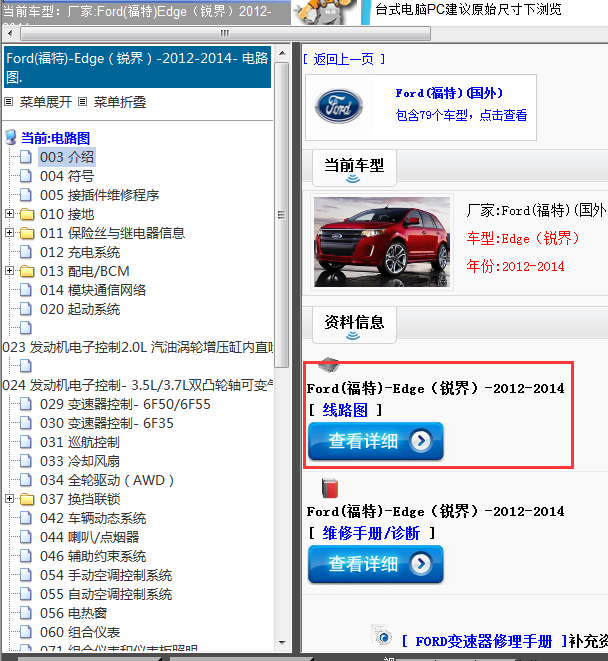Open the FORD变速器修理手册 link
This screenshot has height=661, width=608.
click(484, 641)
